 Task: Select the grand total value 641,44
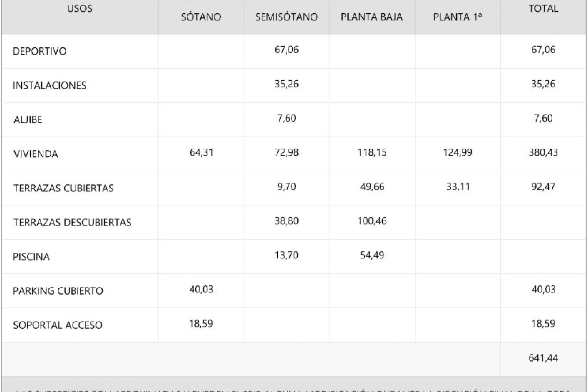tap(543, 358)
